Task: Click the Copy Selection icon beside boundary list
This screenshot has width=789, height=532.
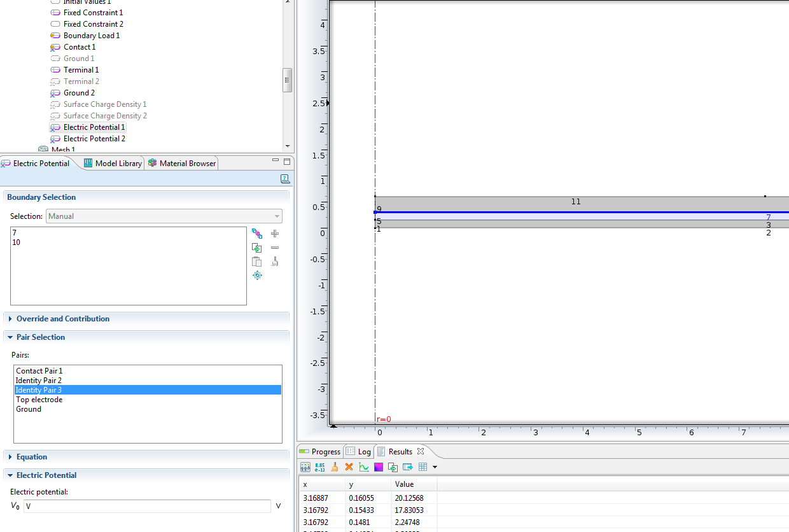Action: coord(257,262)
